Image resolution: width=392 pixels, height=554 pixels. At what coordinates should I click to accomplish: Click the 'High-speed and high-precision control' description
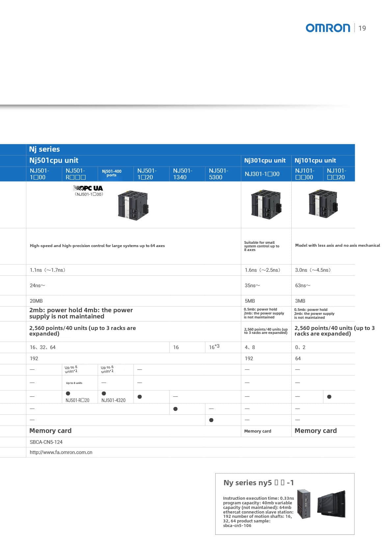(97, 246)
